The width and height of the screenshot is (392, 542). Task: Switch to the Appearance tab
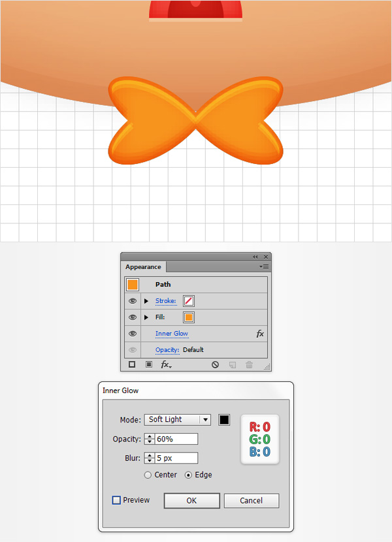tap(143, 267)
